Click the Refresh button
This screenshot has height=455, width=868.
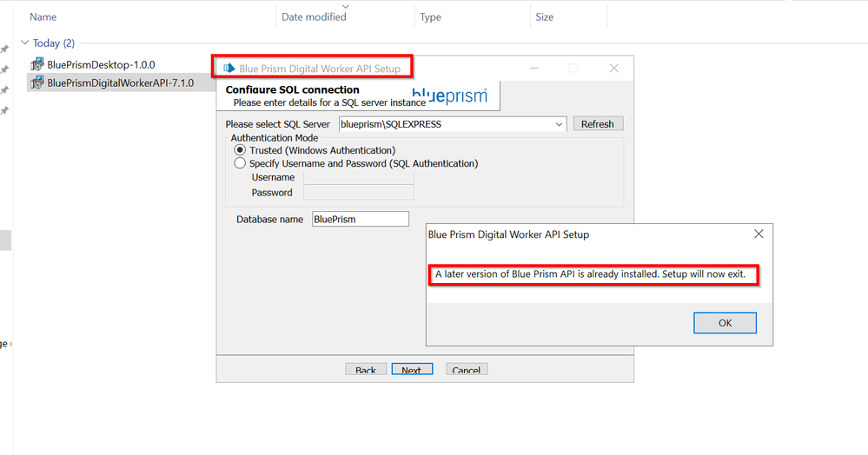pos(598,124)
